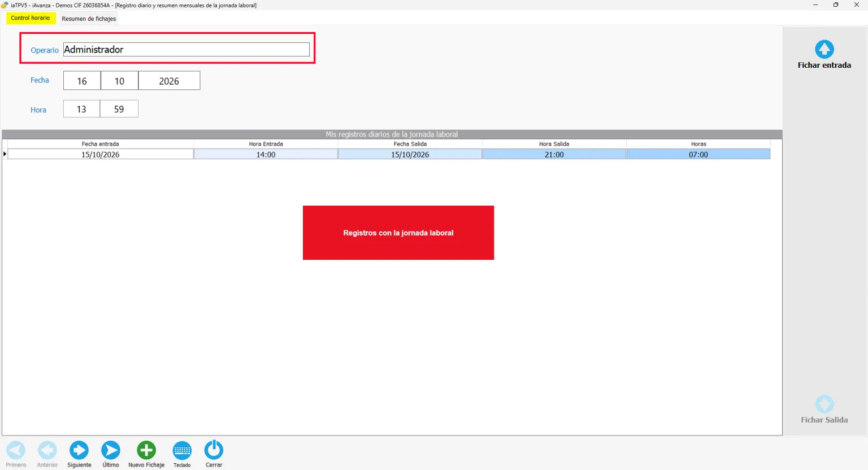Image resolution: width=868 pixels, height=470 pixels.
Task: Open the on-screen Teclado
Action: [x=182, y=450]
